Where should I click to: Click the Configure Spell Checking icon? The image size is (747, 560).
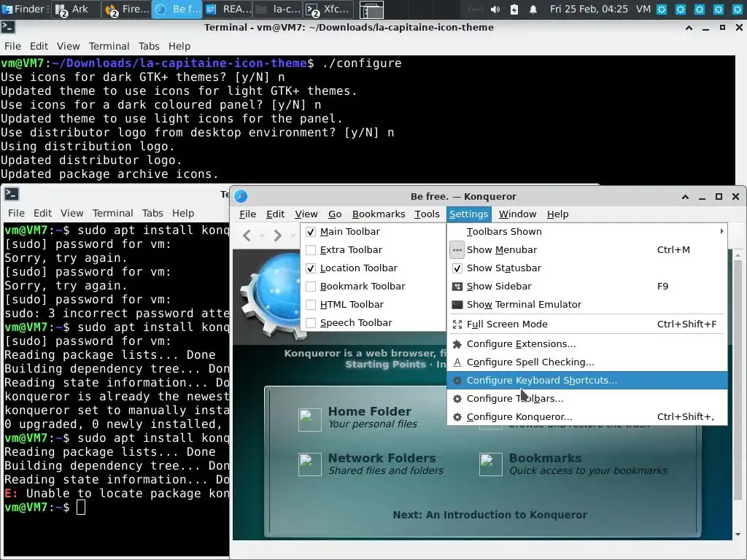pyautogui.click(x=457, y=362)
